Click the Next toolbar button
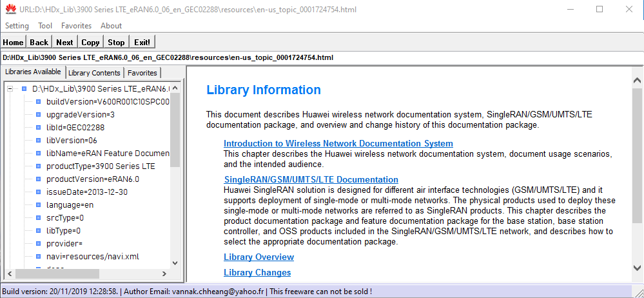The width and height of the screenshot is (644, 298). (x=64, y=43)
